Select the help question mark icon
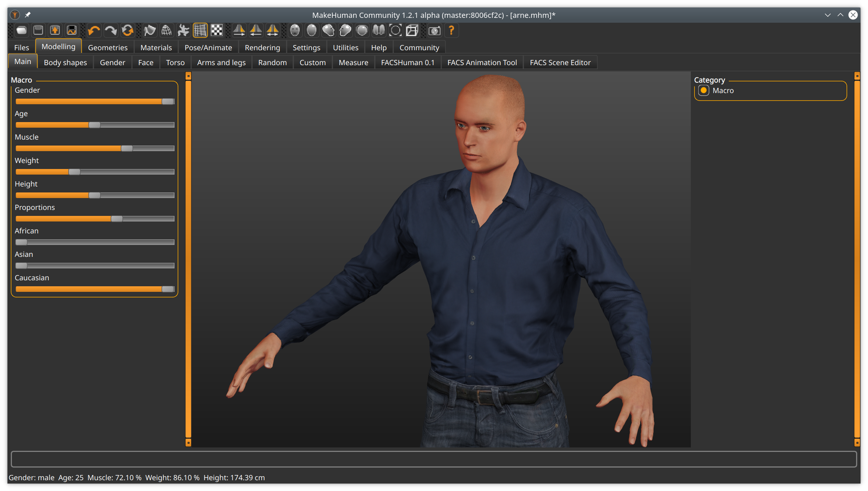868x491 pixels. 452,31
